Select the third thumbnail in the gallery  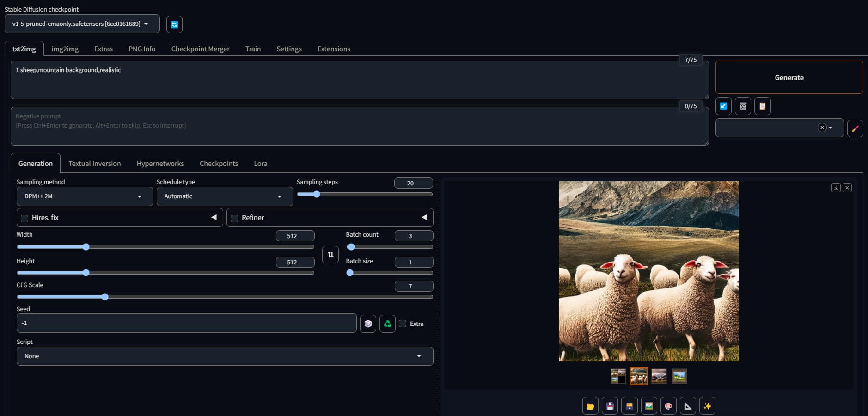tap(659, 376)
